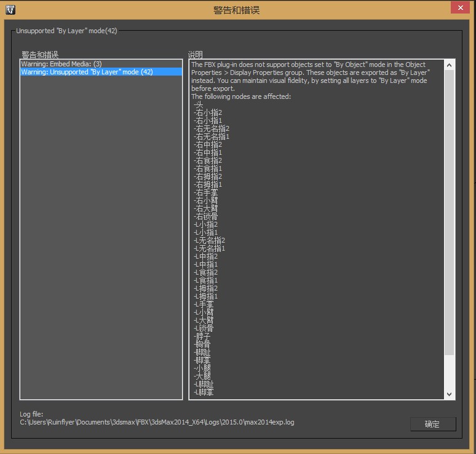Click the node entry -右食指2

point(208,161)
